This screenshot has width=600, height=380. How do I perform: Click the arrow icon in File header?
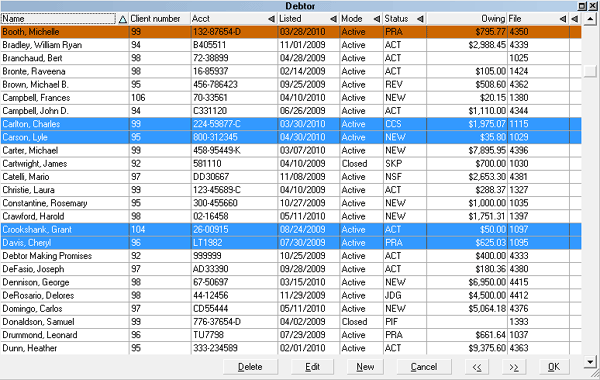click(x=562, y=19)
